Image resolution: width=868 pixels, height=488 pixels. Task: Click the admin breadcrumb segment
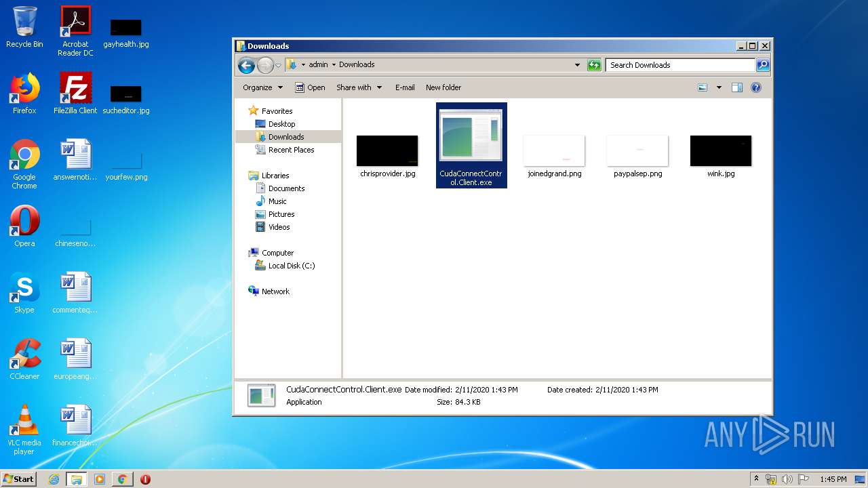(318, 65)
